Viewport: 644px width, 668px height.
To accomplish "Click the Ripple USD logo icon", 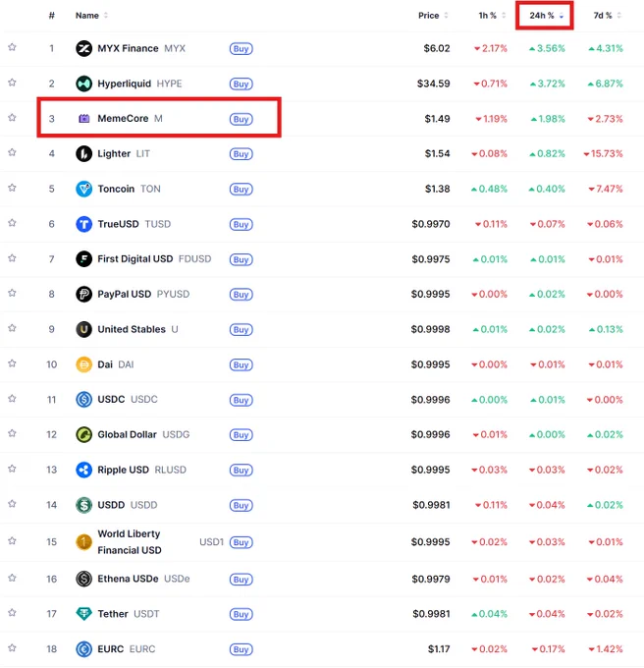I will pyautogui.click(x=83, y=470).
